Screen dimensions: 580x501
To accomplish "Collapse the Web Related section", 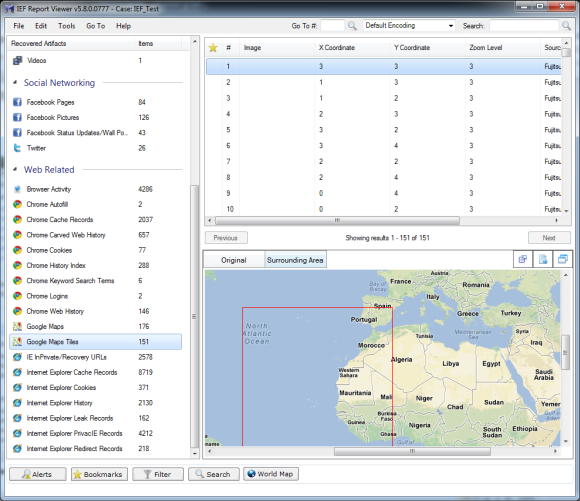I will 15,169.
